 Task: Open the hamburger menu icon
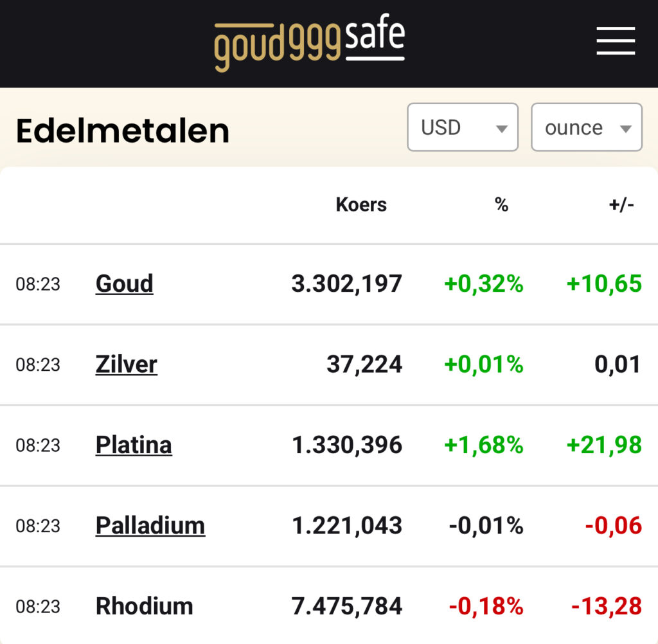click(615, 42)
